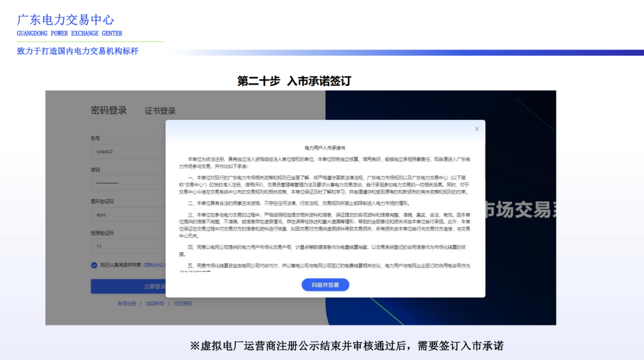
Task: Open the 隐私协议 privacy agreement link
Action: pyautogui.click(x=155, y=266)
